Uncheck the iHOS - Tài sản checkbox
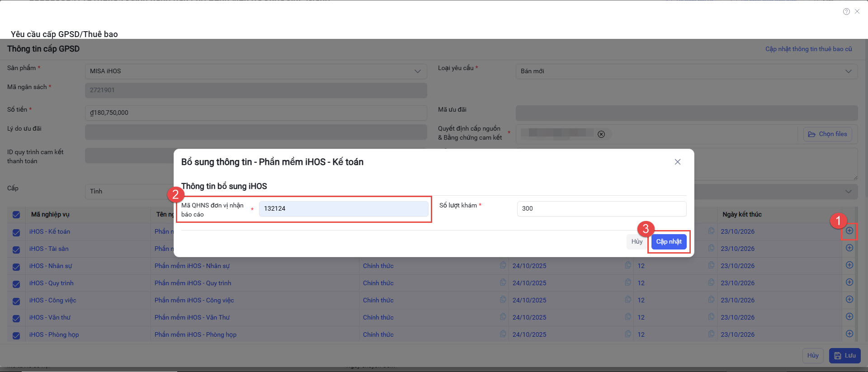This screenshot has width=868, height=372. (16, 250)
